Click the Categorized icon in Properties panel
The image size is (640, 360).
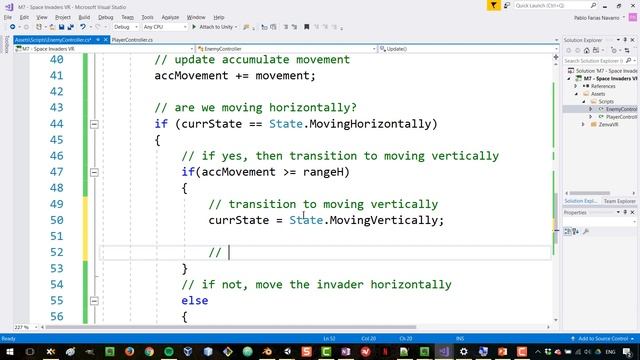tap(567, 231)
